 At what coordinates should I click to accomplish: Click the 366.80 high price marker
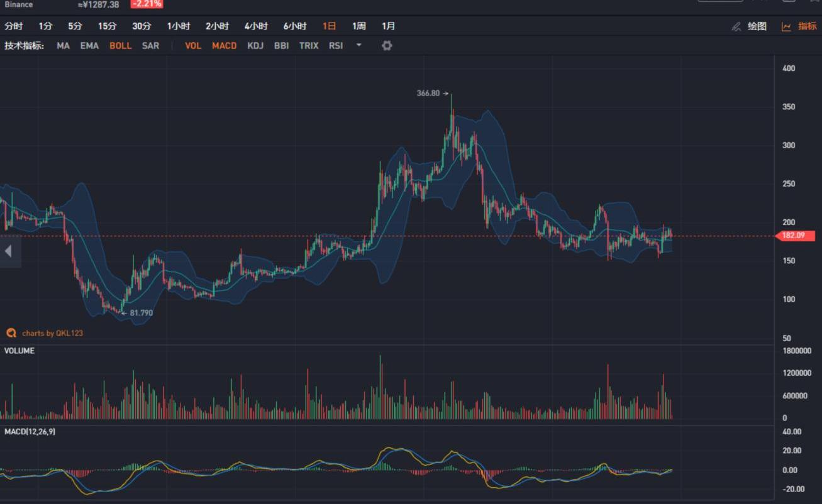(x=428, y=93)
